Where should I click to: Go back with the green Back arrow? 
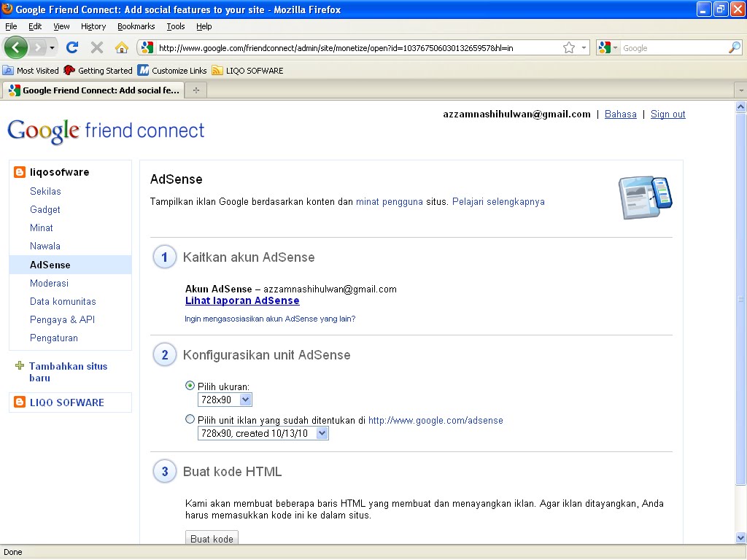tap(16, 47)
